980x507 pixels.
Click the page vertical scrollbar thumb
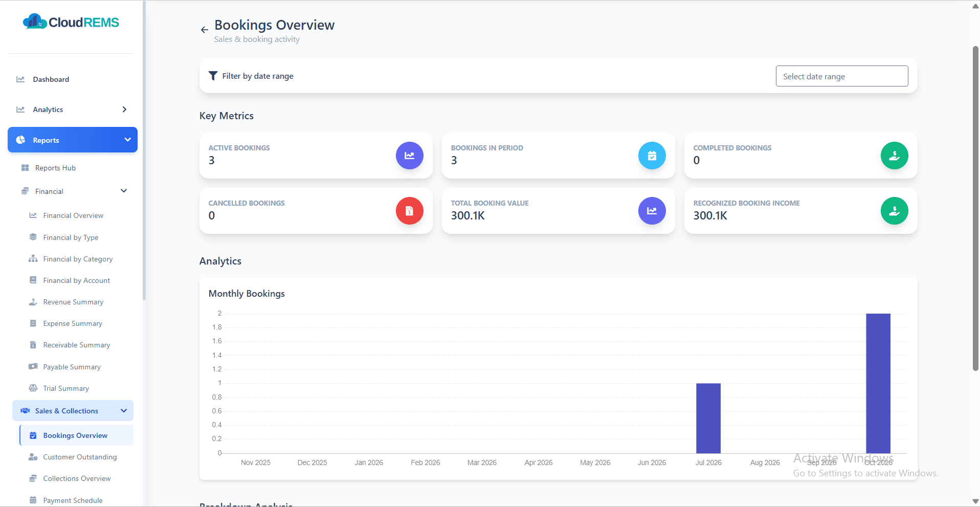(975, 208)
